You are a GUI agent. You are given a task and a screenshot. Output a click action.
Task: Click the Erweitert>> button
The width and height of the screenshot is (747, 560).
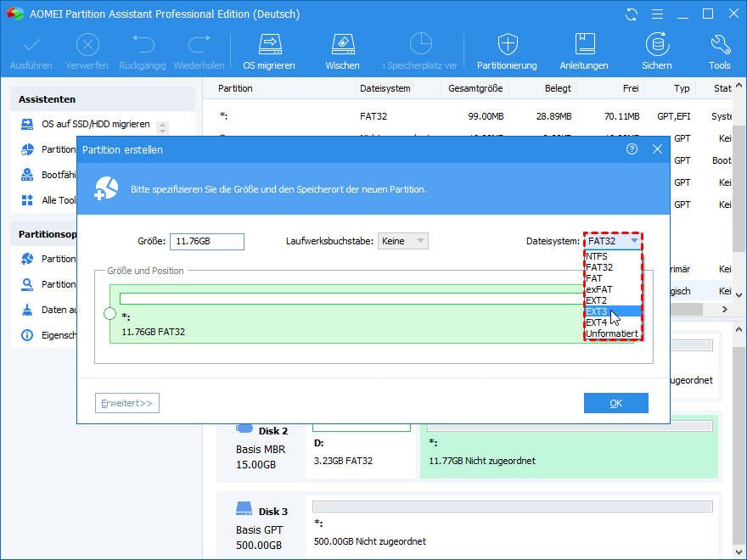[x=127, y=403]
